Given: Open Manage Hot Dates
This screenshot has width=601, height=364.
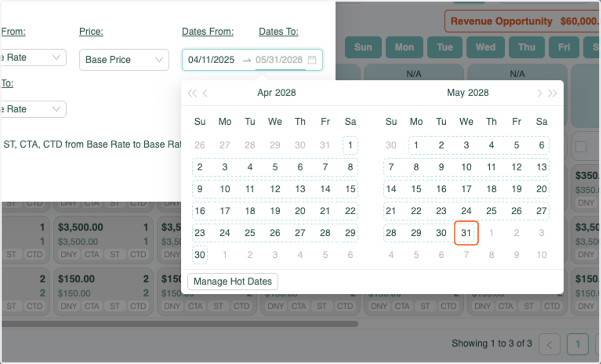Looking at the screenshot, I should point(232,281).
